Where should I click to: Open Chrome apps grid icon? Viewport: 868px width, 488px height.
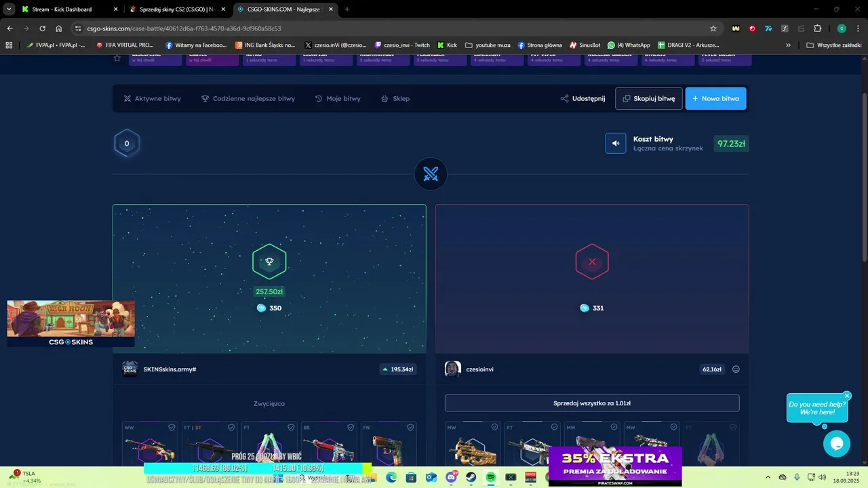coord(9,45)
